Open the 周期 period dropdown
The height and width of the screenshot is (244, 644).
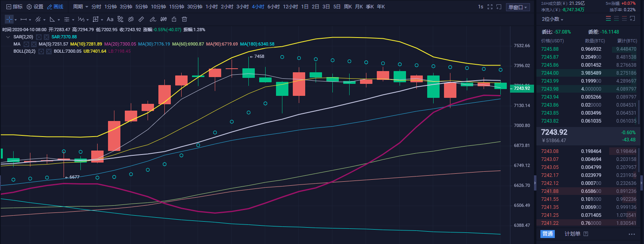tap(80, 7)
